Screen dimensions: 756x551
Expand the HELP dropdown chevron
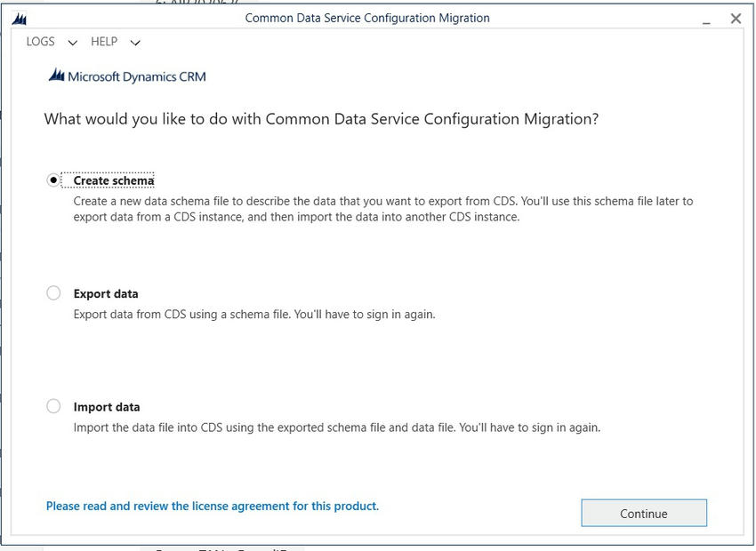pos(135,43)
